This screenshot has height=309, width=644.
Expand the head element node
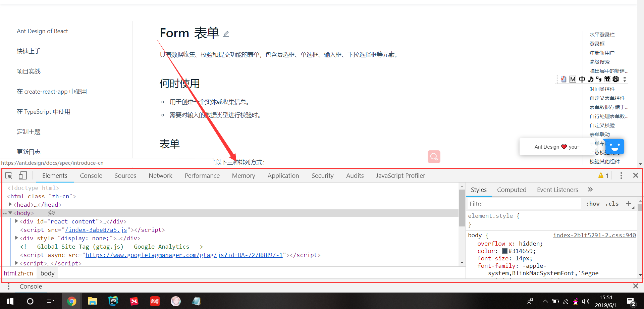pyautogui.click(x=10, y=204)
